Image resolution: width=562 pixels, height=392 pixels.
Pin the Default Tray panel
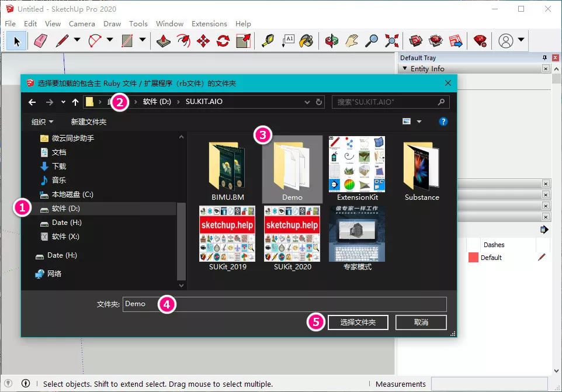click(544, 58)
